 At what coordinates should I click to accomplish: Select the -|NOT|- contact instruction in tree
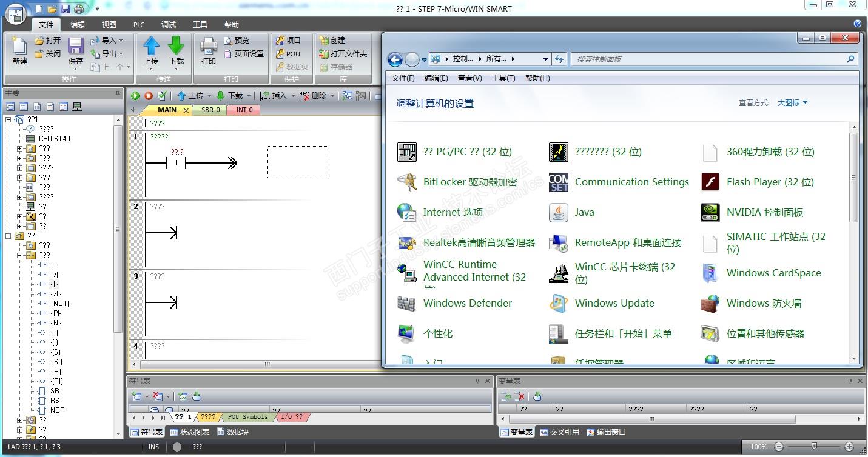[x=61, y=304]
